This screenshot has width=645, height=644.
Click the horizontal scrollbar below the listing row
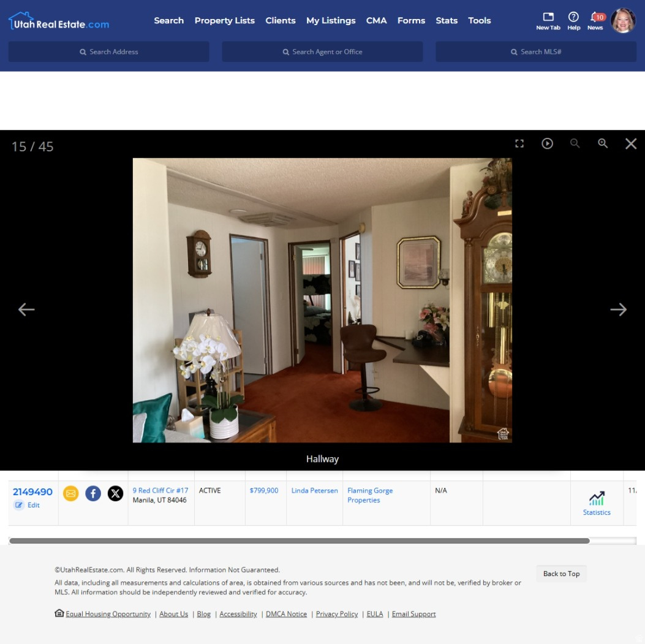(300, 541)
